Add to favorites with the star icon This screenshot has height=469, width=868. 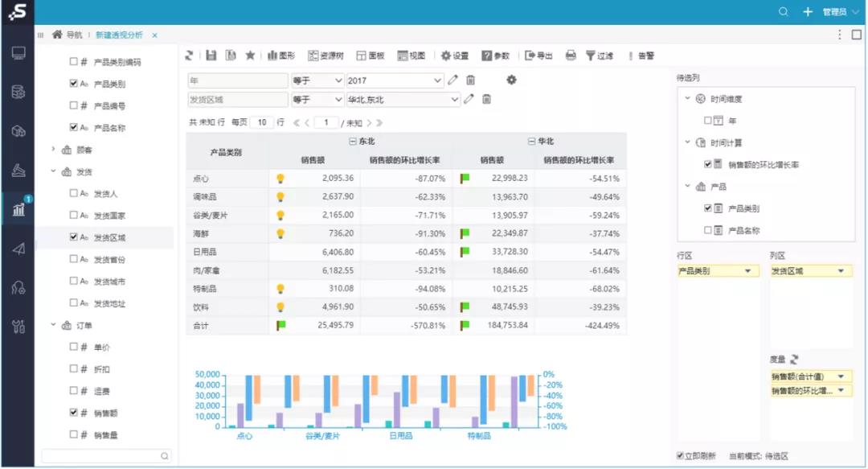click(x=250, y=56)
